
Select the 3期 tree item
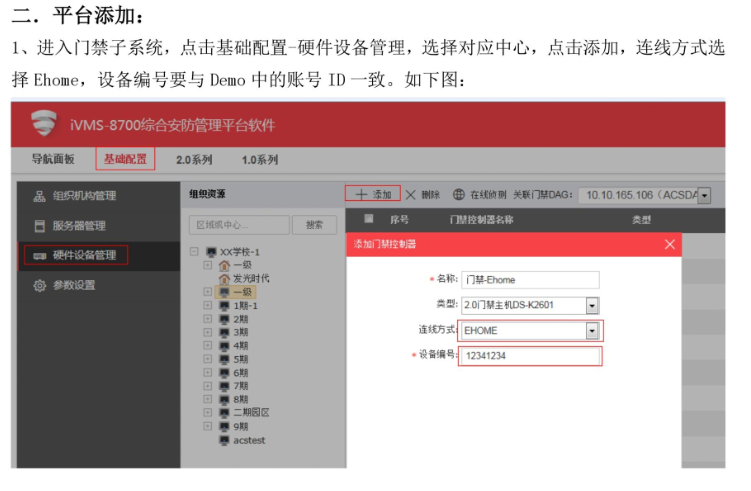coord(240,332)
